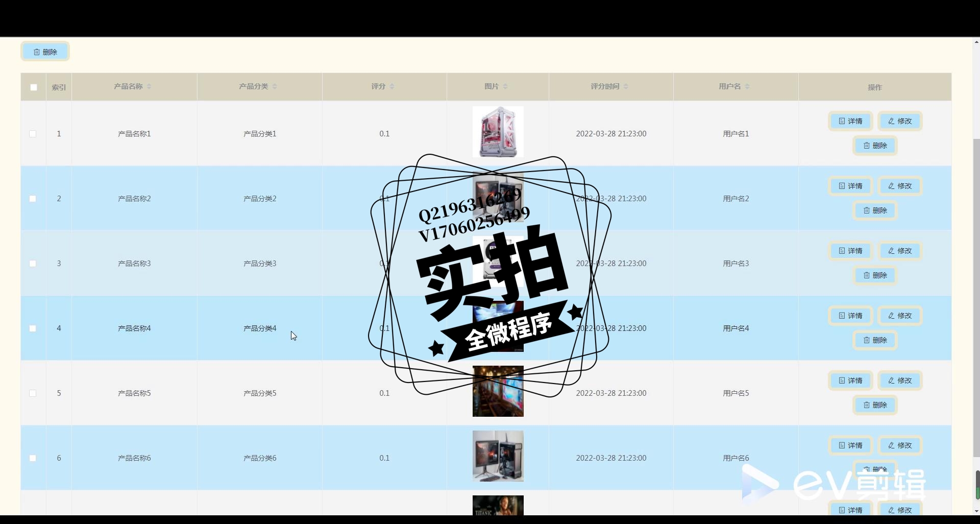Screen dimensions: 980x524
Task: Click the 用户名6 cell
Action: (736, 458)
